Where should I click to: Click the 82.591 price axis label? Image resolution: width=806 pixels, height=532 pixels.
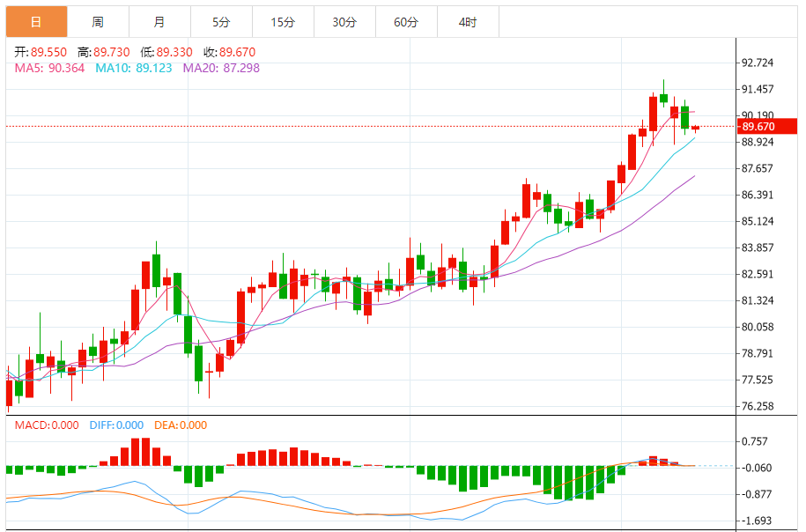(x=758, y=274)
